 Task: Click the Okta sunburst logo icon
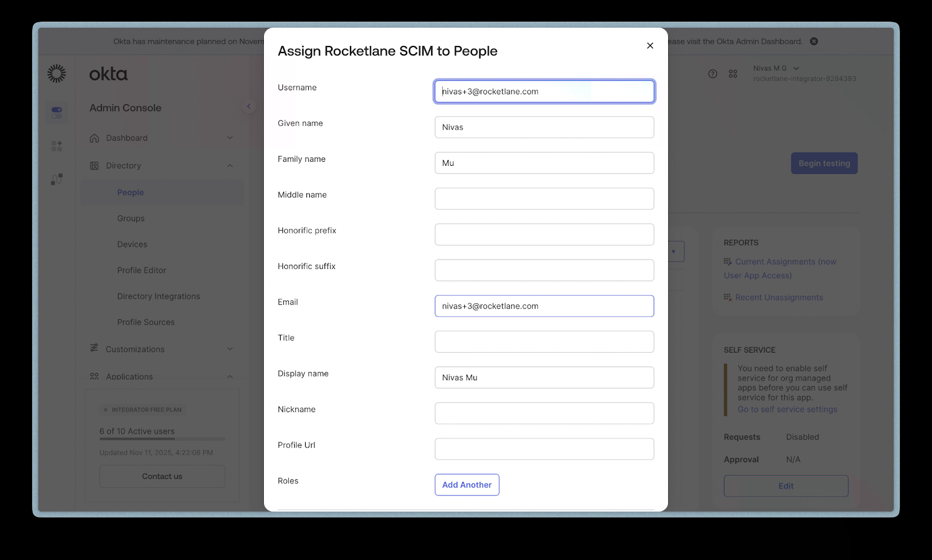(57, 73)
